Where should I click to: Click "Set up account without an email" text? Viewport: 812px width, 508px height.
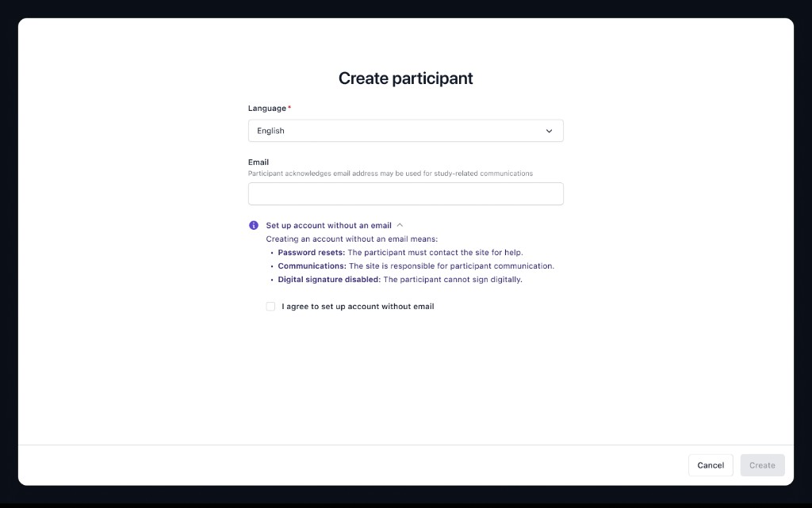pos(328,226)
